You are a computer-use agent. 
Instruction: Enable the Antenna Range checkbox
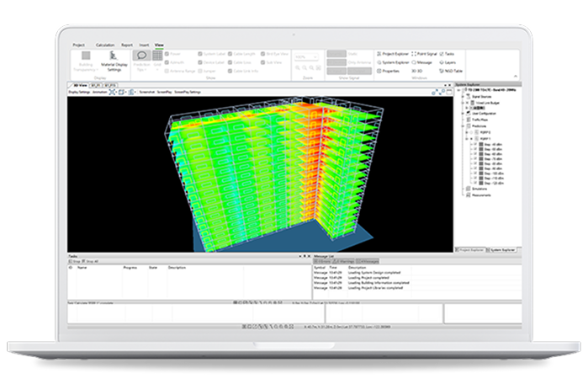167,71
